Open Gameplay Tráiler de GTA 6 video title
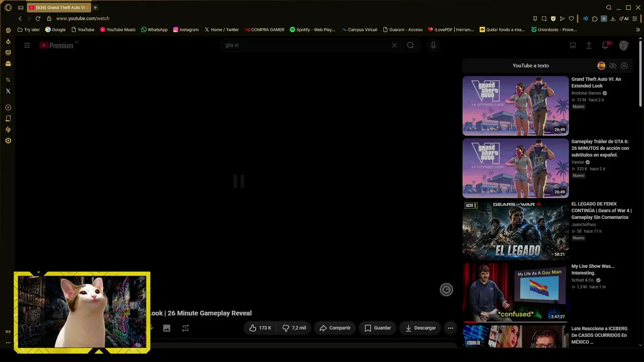The height and width of the screenshot is (362, 644). [x=600, y=148]
